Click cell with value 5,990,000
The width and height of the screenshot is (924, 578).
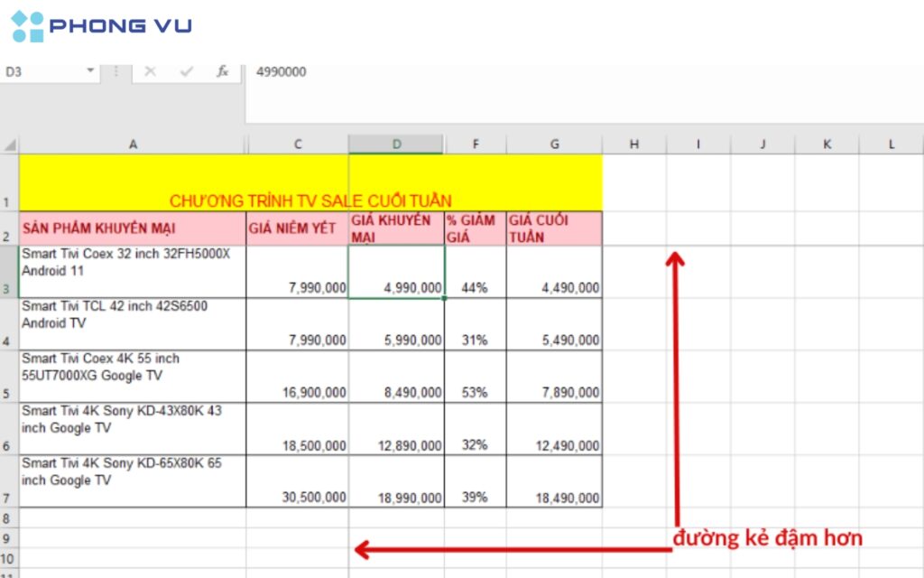[397, 324]
